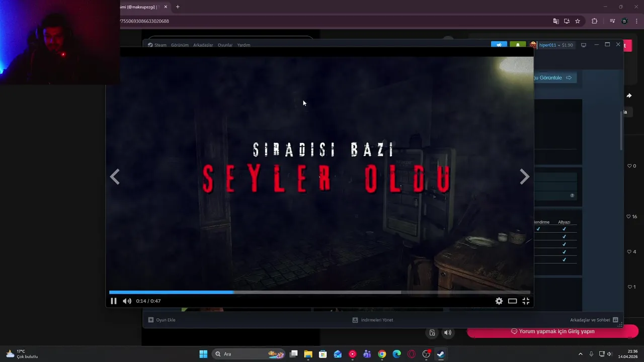Open the hiper011 profile avatar
This screenshot has width=644, height=362.
coord(533,45)
